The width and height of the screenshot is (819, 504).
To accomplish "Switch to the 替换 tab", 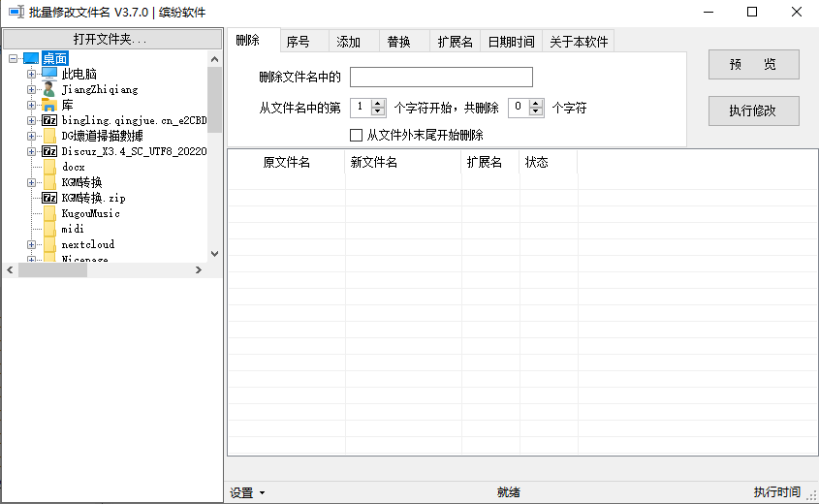I will coord(404,42).
